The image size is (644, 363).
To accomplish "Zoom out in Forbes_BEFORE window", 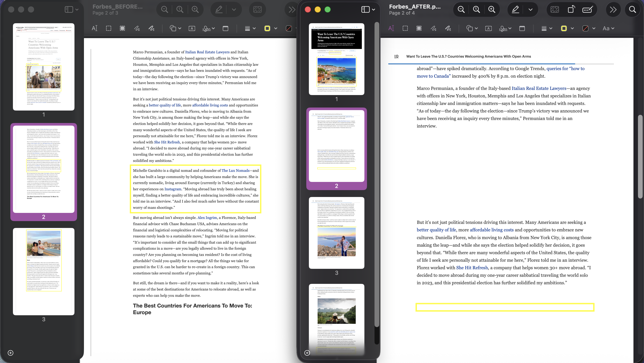I will point(164,9).
